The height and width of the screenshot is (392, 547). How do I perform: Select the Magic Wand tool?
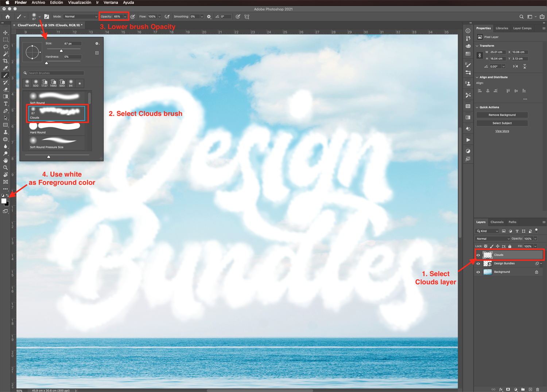coord(5,54)
